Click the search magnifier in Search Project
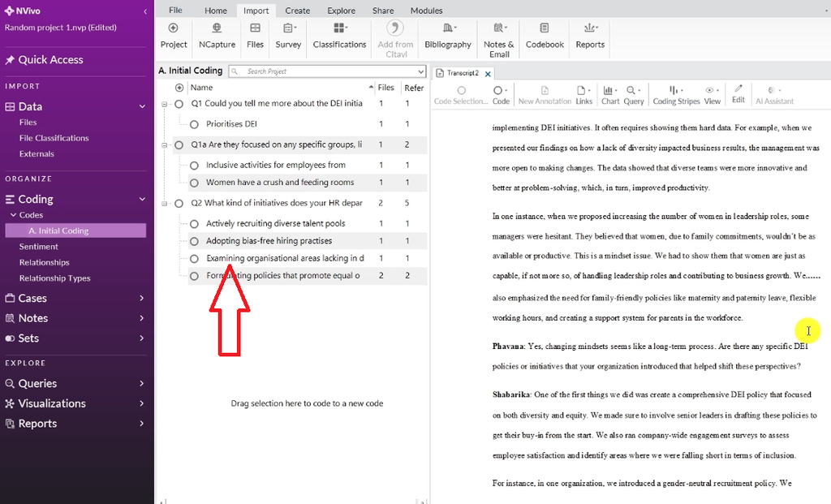Image resolution: width=831 pixels, height=504 pixels. 235,71
